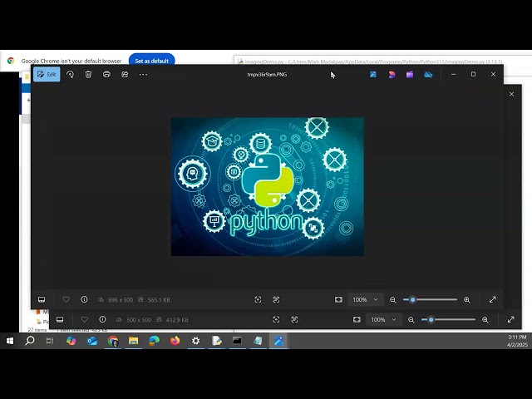Image resolution: width=532 pixels, height=399 pixels.
Task: Favorite the image in the 696 x 500 window
Action: click(x=66, y=299)
